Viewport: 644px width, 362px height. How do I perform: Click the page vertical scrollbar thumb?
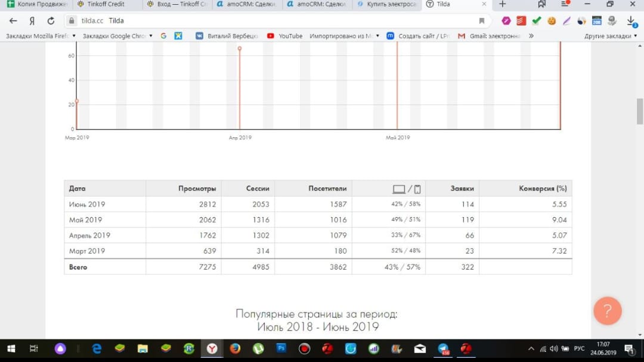[640, 111]
